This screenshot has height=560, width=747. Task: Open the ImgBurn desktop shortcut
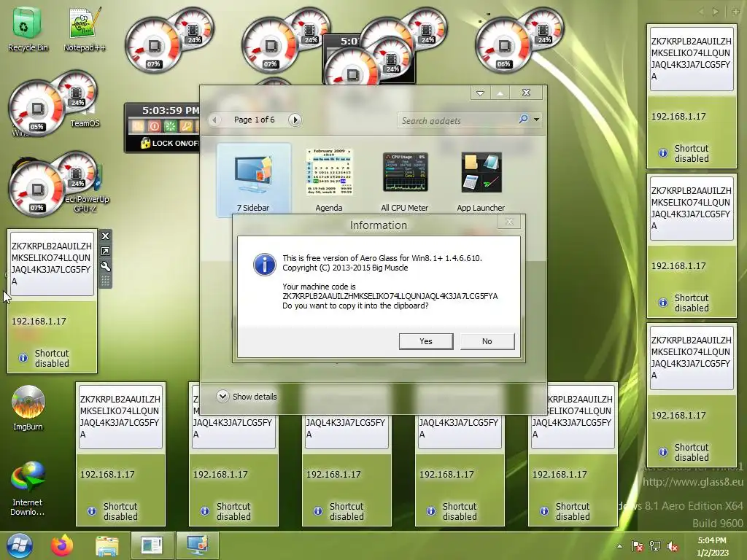[28, 408]
